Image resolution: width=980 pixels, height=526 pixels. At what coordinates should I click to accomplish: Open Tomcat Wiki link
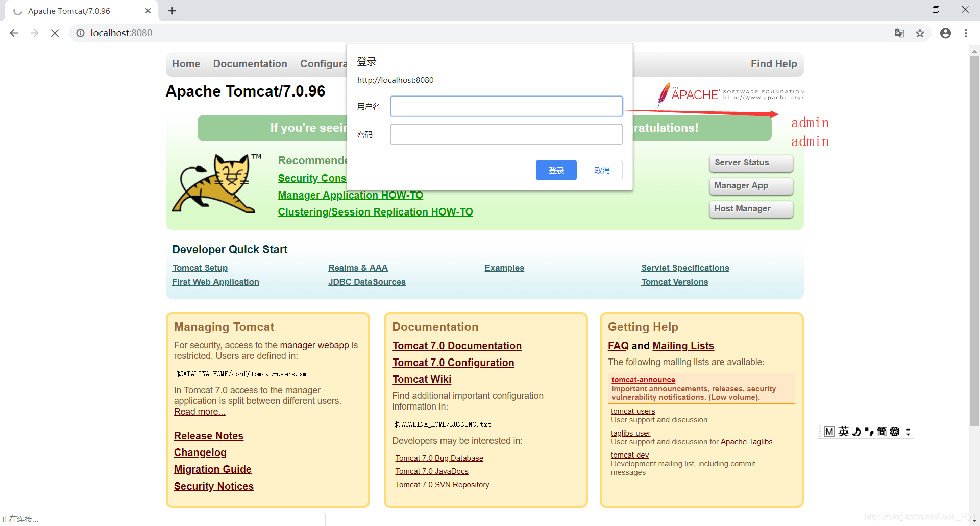tap(422, 379)
